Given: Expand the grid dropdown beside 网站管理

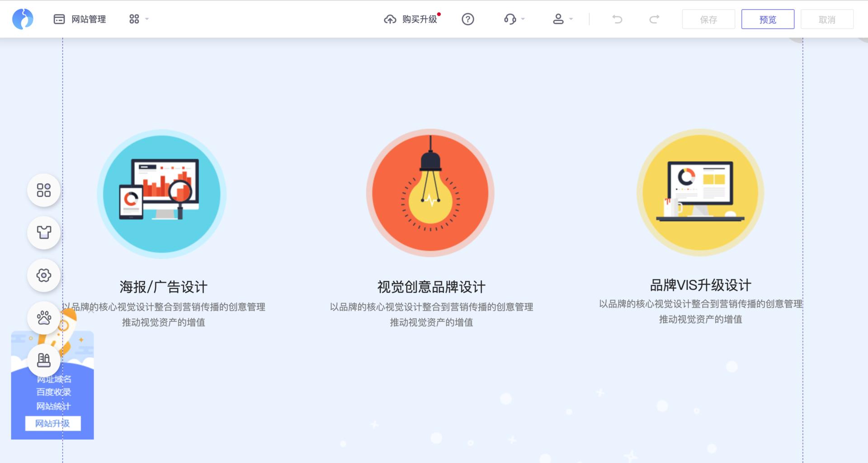Looking at the screenshot, I should [138, 19].
